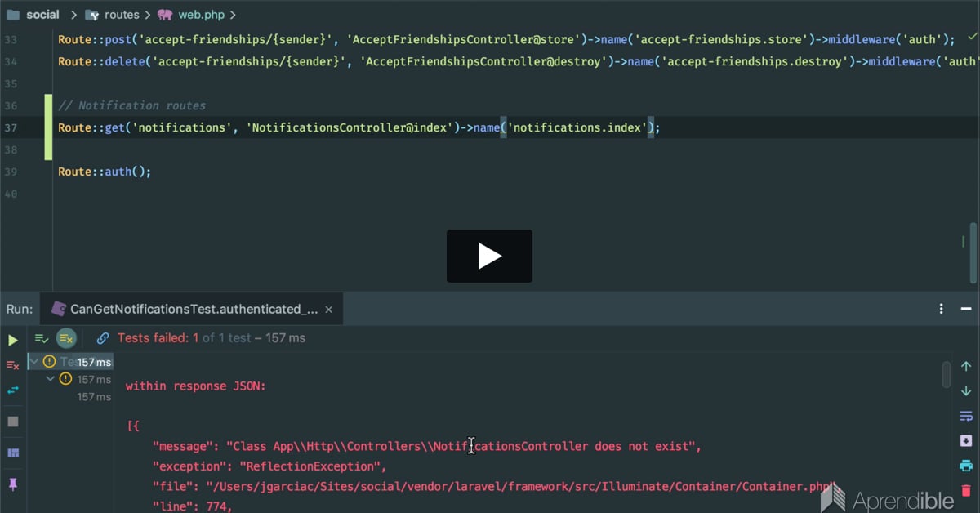Open the routes folder breadcrumb
Image resolution: width=980 pixels, height=513 pixels.
click(112, 15)
